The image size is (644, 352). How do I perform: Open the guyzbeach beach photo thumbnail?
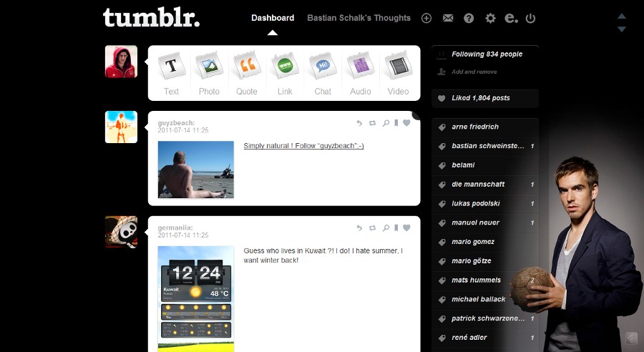click(x=196, y=170)
